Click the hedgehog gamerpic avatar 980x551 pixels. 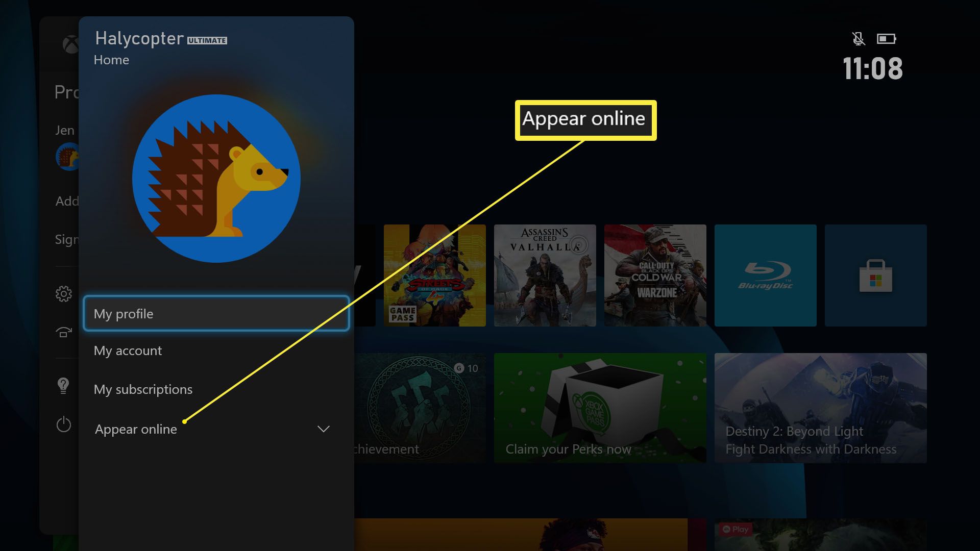click(x=216, y=178)
